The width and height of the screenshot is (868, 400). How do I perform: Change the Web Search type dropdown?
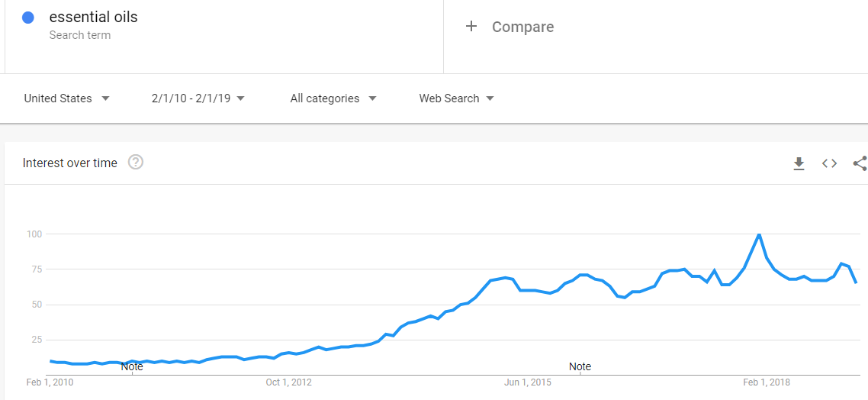[457, 98]
